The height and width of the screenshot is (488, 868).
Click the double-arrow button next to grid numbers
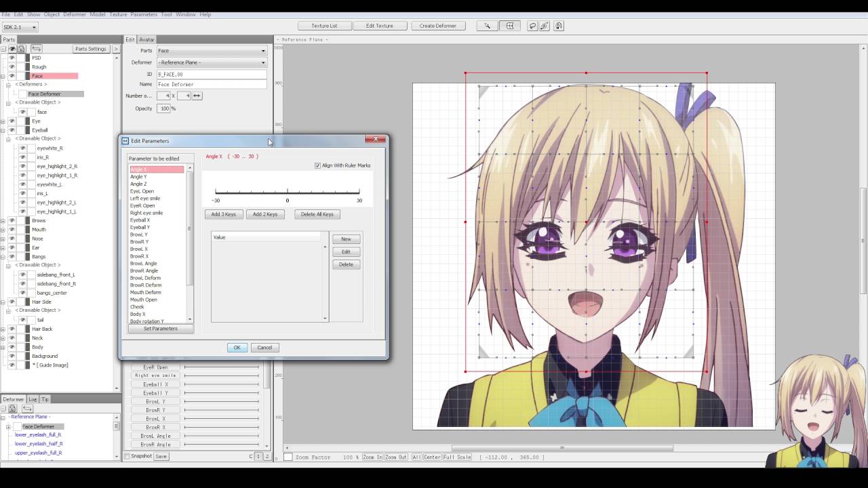(x=197, y=96)
